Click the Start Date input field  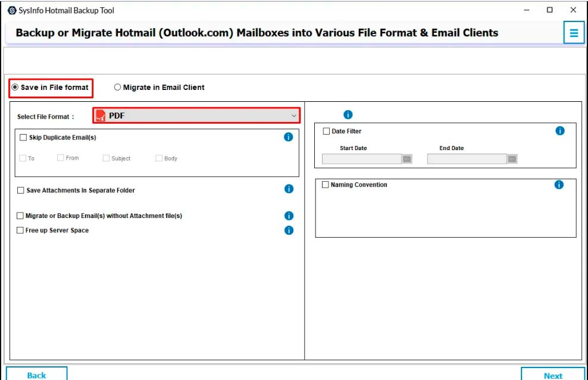(x=361, y=159)
